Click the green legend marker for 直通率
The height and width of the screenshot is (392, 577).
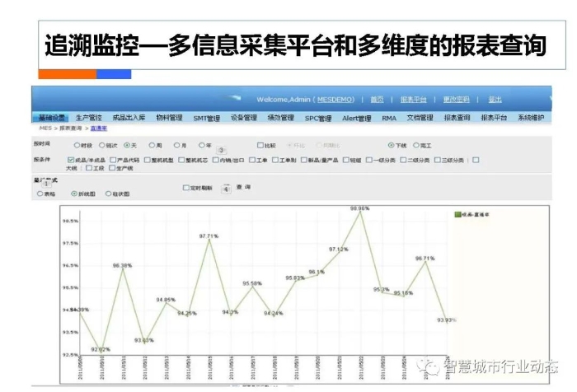[x=458, y=214]
